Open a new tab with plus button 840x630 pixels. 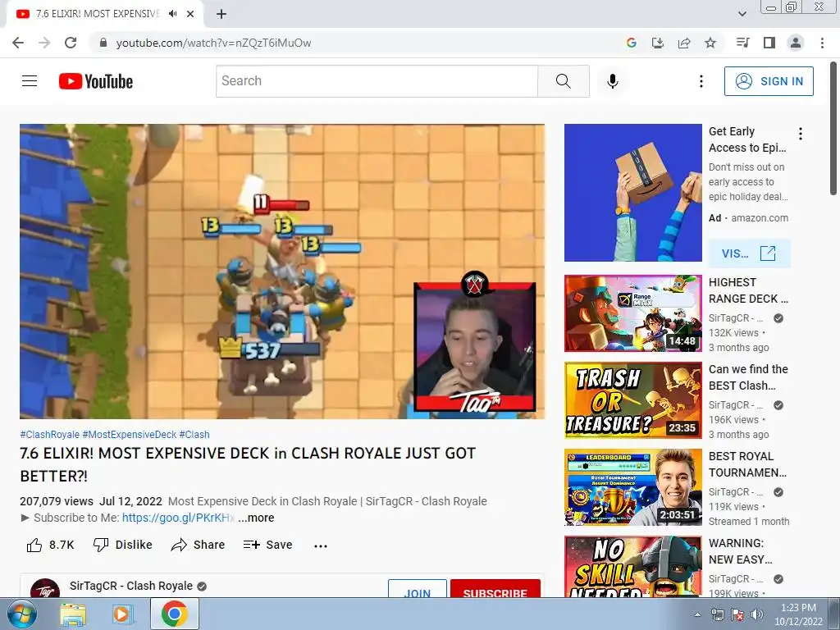tap(221, 14)
